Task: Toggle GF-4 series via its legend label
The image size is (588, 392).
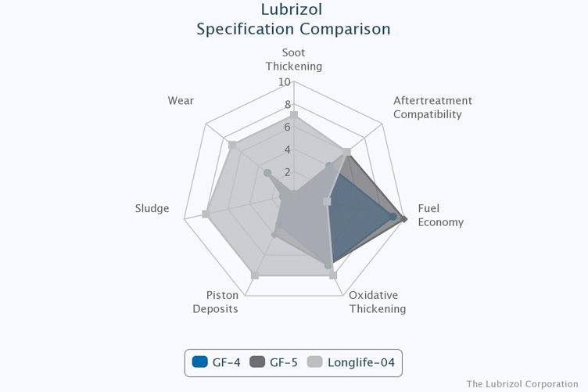Action: 226,362
